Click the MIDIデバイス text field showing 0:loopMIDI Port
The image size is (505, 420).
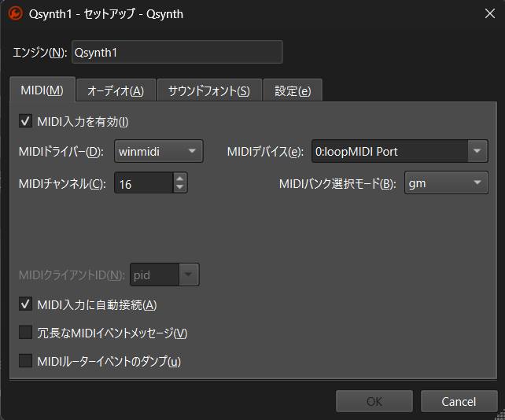[389, 151]
